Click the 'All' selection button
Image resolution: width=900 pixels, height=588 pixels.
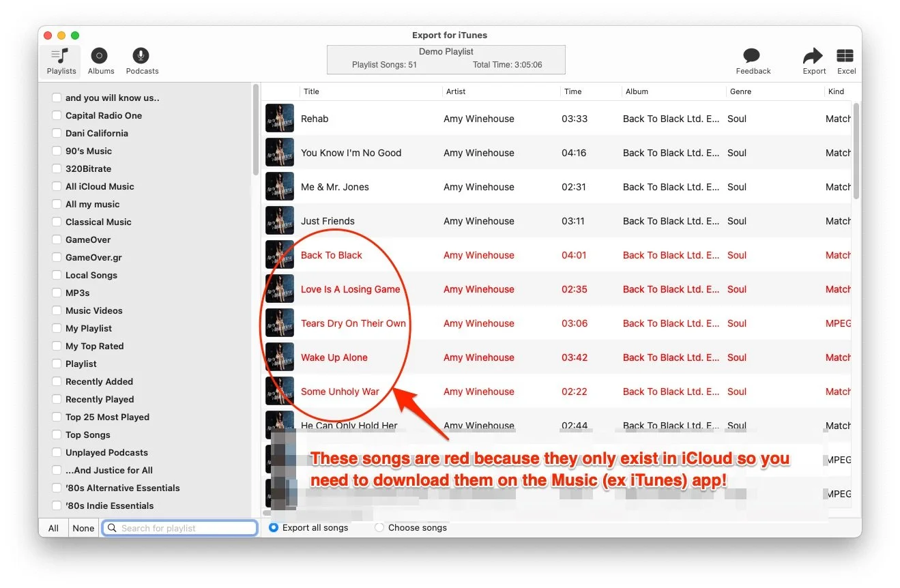[54, 528]
